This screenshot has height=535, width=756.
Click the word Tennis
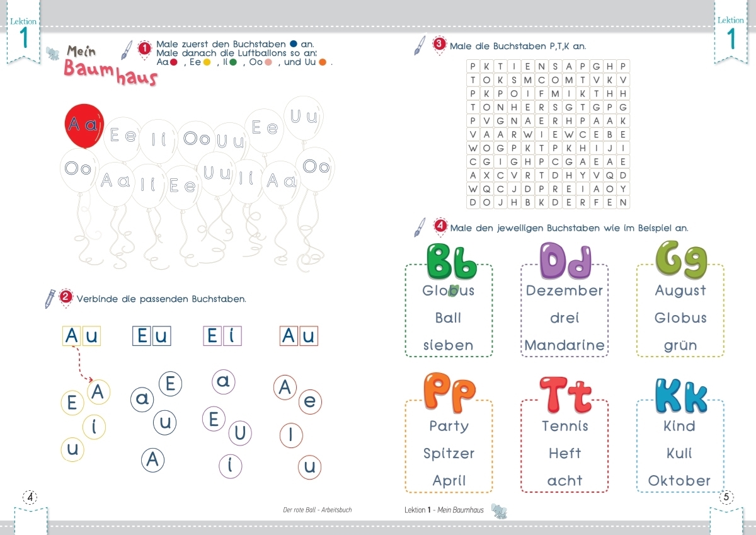point(565,426)
